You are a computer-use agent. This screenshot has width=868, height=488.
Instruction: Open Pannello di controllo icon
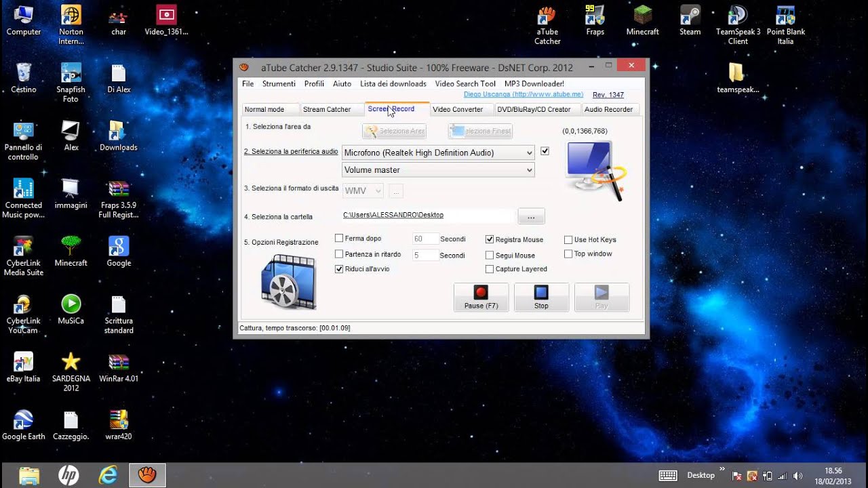tap(24, 141)
